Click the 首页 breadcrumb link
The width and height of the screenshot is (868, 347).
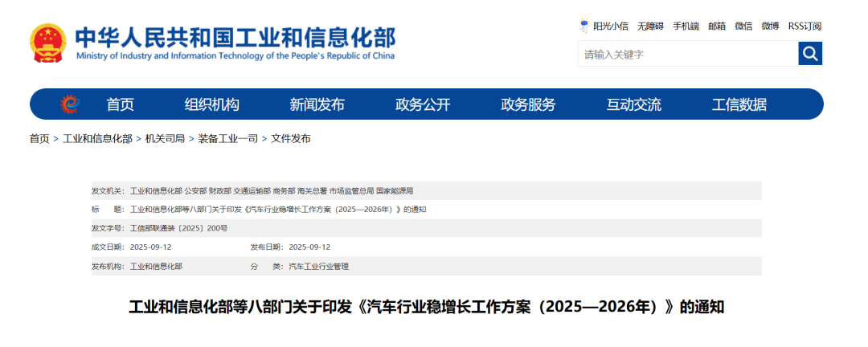(x=39, y=139)
